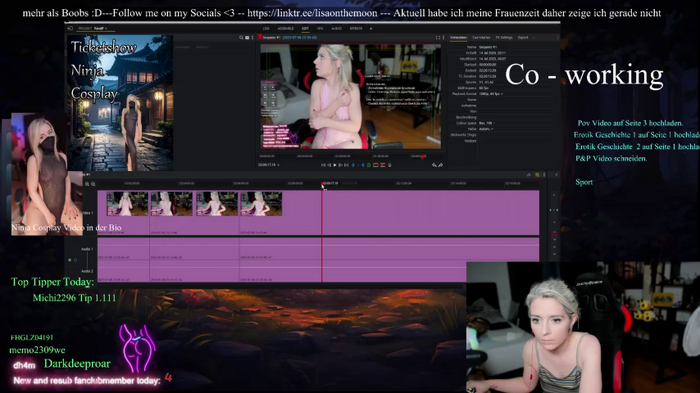This screenshot has width=700, height=393.
Task: Click the neon pink figure logo in the stream overlay
Action: (138, 348)
